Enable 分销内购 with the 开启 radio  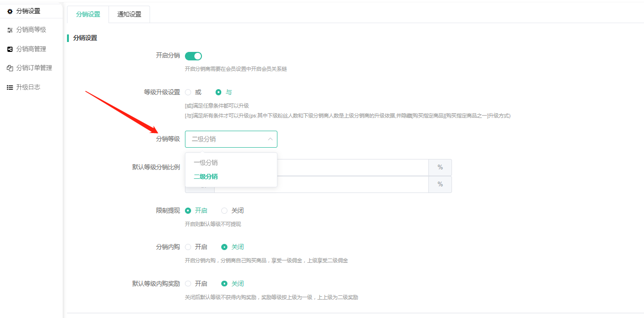(188, 247)
